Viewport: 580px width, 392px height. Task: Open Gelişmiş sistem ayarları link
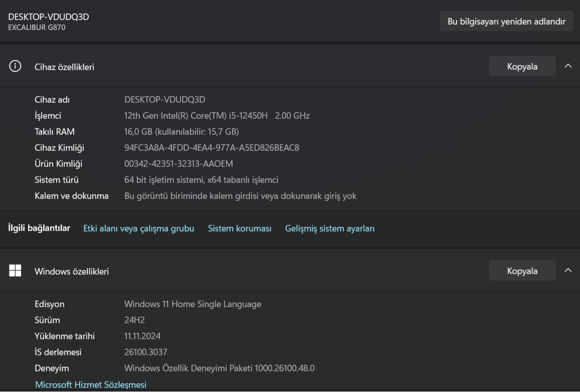(329, 229)
